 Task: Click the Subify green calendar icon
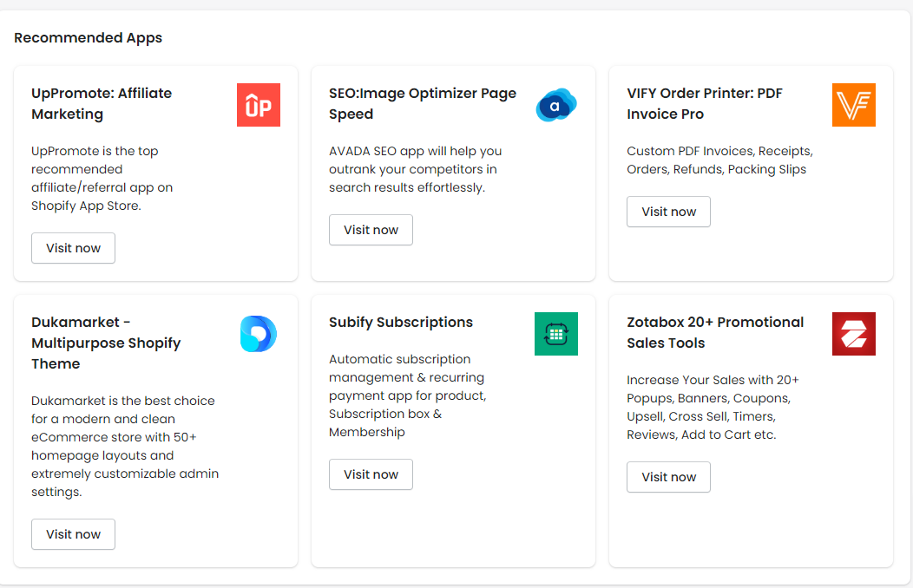coord(556,334)
